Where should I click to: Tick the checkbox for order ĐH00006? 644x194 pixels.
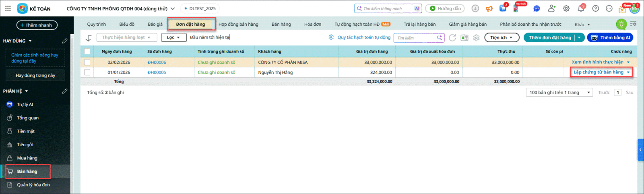point(87,62)
